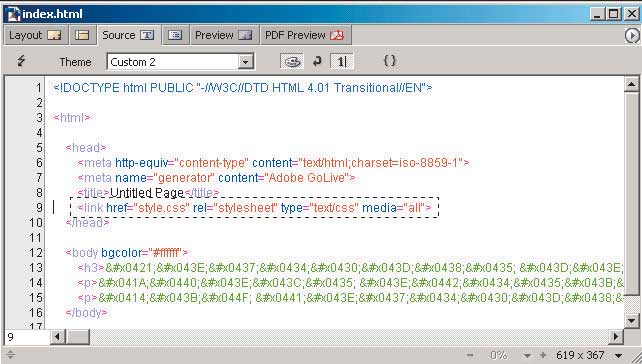Click the zoom out minus icon

pyautogui.click(x=471, y=355)
